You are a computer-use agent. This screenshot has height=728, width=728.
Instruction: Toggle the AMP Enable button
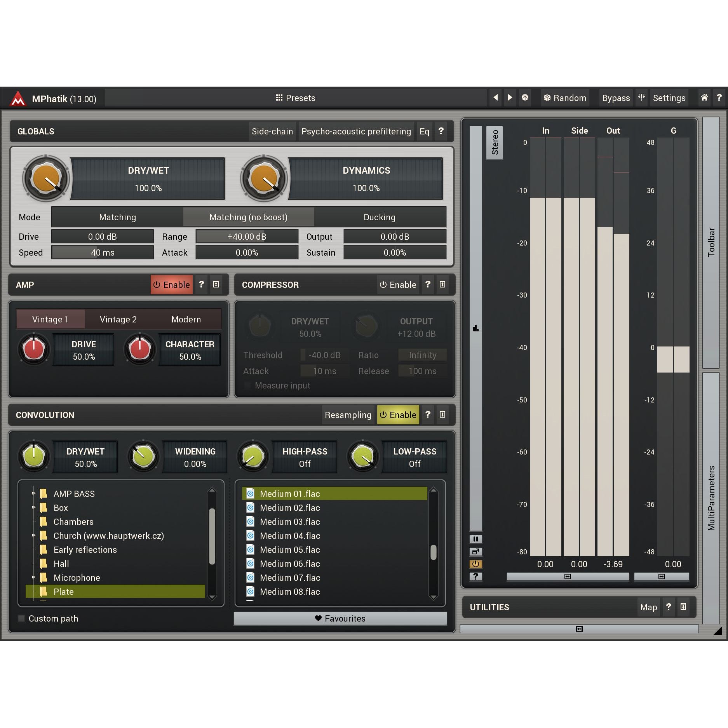(x=171, y=284)
